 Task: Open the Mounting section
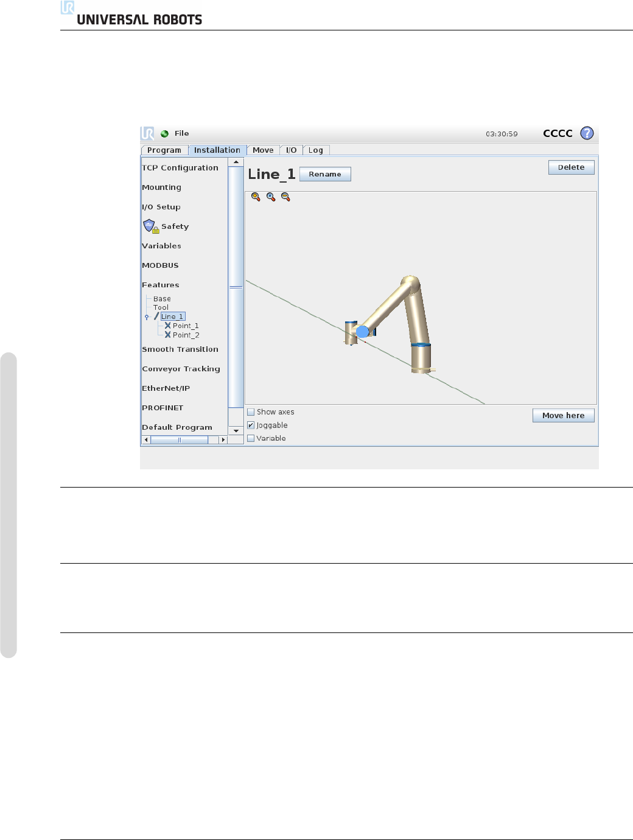click(162, 187)
